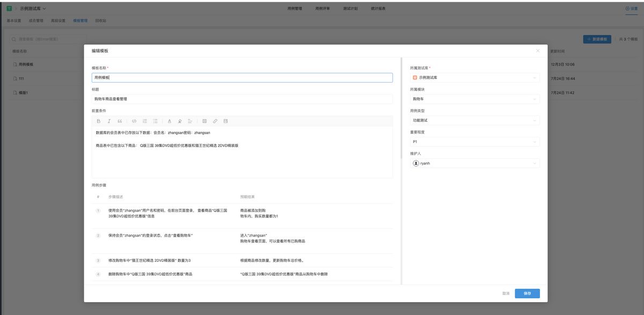The height and width of the screenshot is (315, 644).
Task: Open text alignment options in editor
Action: pyautogui.click(x=190, y=121)
